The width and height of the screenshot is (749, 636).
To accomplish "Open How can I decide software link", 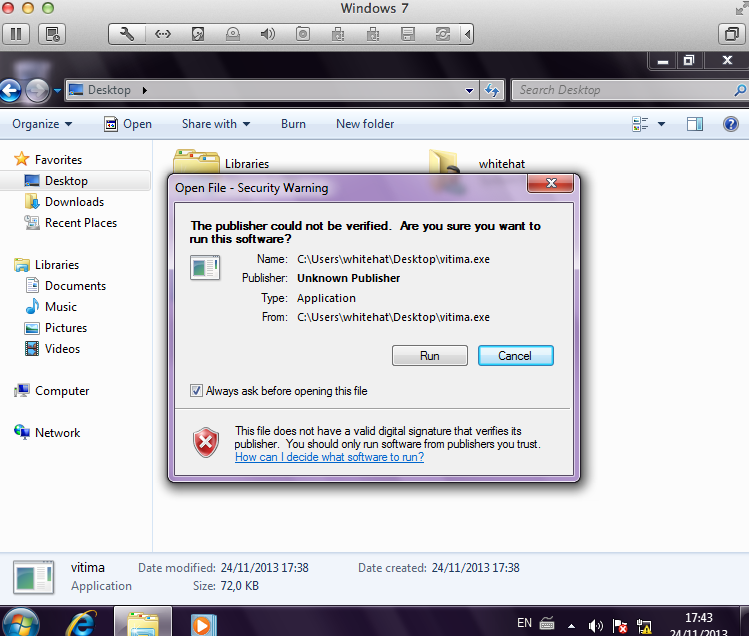I will point(329,457).
